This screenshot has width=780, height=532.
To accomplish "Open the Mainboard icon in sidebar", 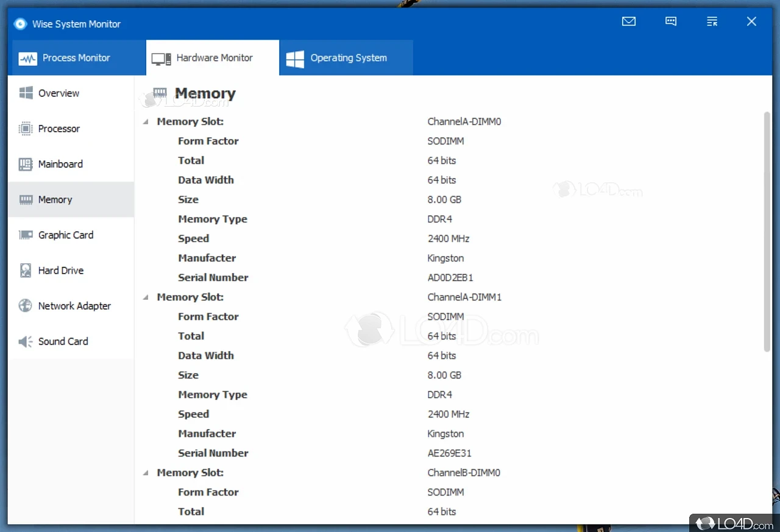I will click(26, 164).
